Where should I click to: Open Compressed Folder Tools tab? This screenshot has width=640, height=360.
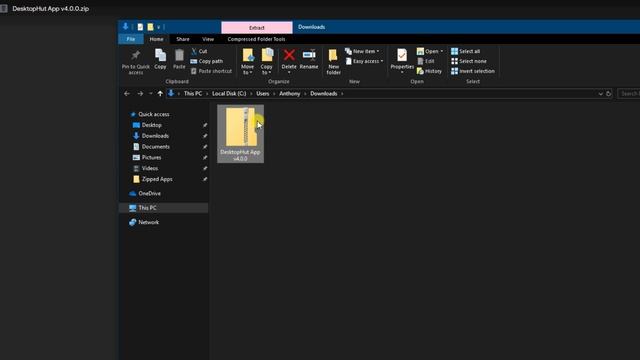(256, 39)
